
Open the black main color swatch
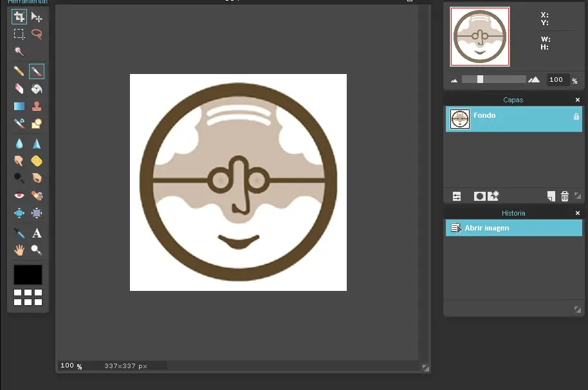[x=28, y=275]
